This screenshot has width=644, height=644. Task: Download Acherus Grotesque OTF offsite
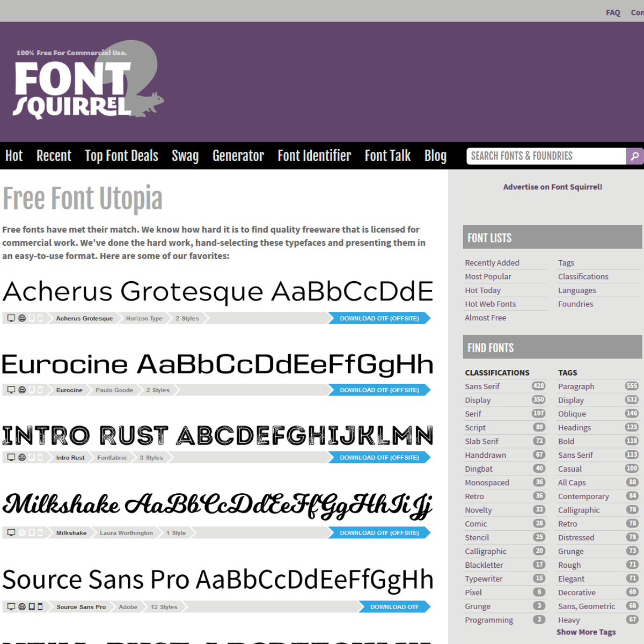click(x=379, y=318)
